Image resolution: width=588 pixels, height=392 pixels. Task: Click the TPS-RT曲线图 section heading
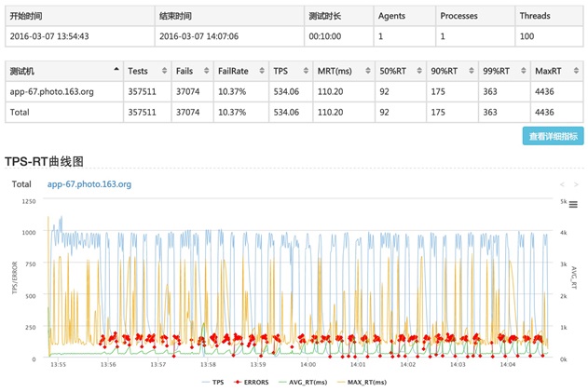[x=44, y=161]
